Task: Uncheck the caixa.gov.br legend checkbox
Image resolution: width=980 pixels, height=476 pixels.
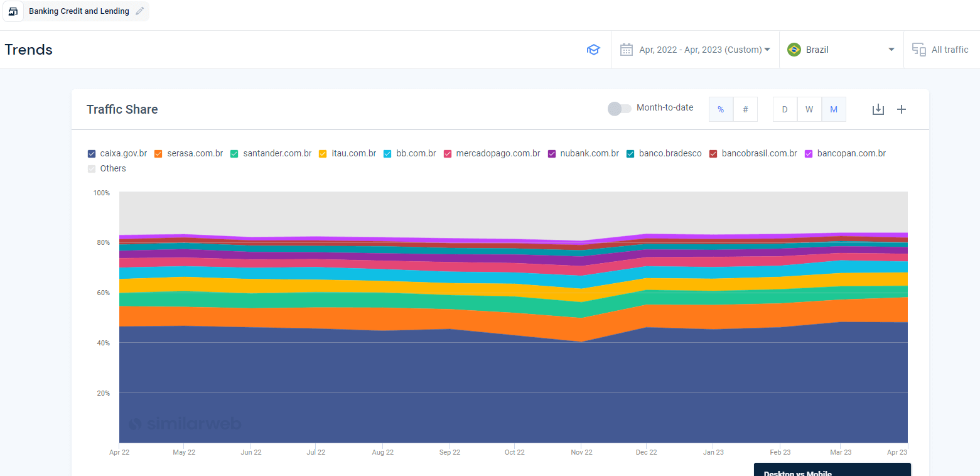Action: tap(92, 153)
